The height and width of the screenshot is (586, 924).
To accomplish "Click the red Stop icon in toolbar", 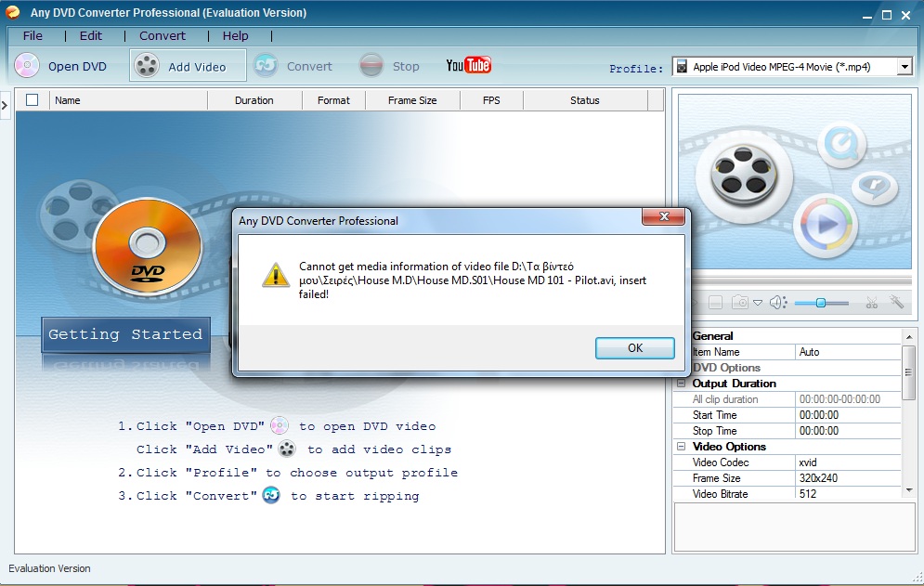I will pyautogui.click(x=371, y=65).
